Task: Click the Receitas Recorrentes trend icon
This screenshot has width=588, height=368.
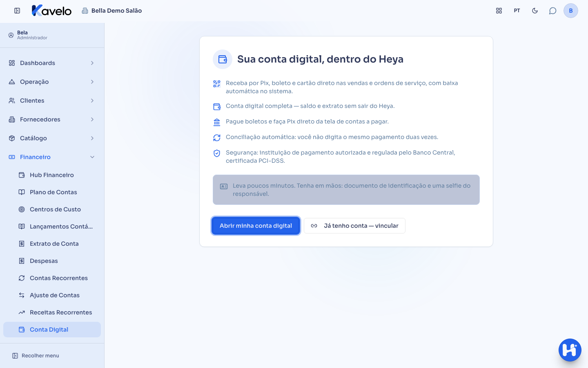Action: tap(22, 312)
